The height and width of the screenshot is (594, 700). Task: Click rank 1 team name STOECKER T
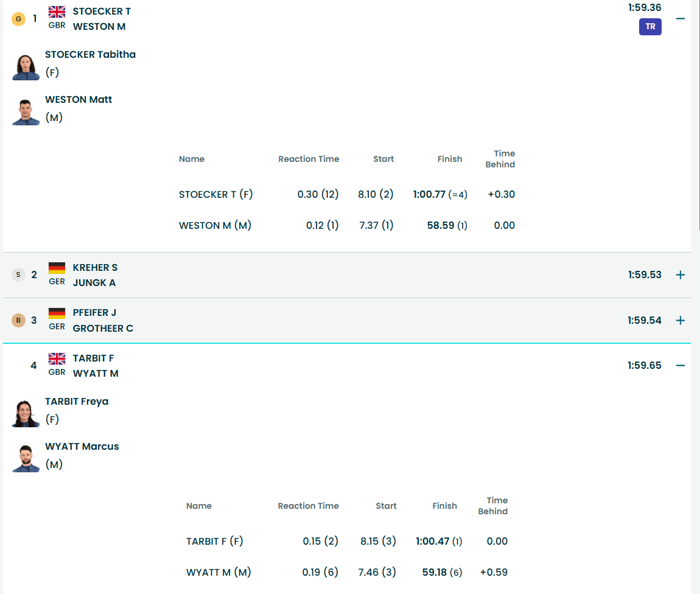click(102, 11)
